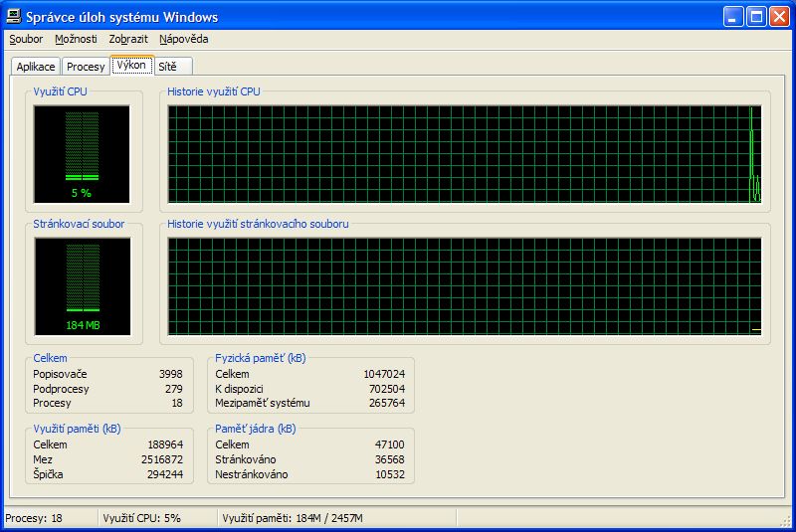The width and height of the screenshot is (796, 532).
Task: Click status bar Využití paměti: 184M / 2457M
Action: pyautogui.click(x=293, y=518)
